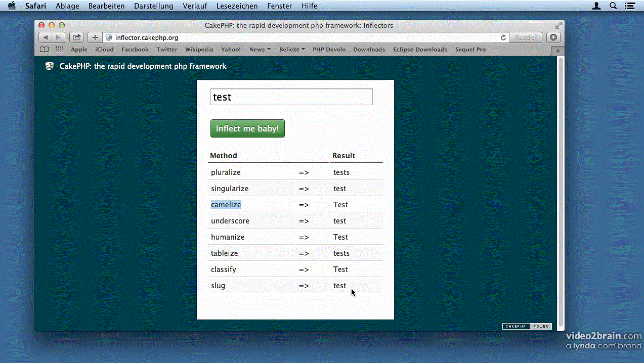Expand the News bookmarks folder
Screen dimensions: 644x363
[x=260, y=50]
